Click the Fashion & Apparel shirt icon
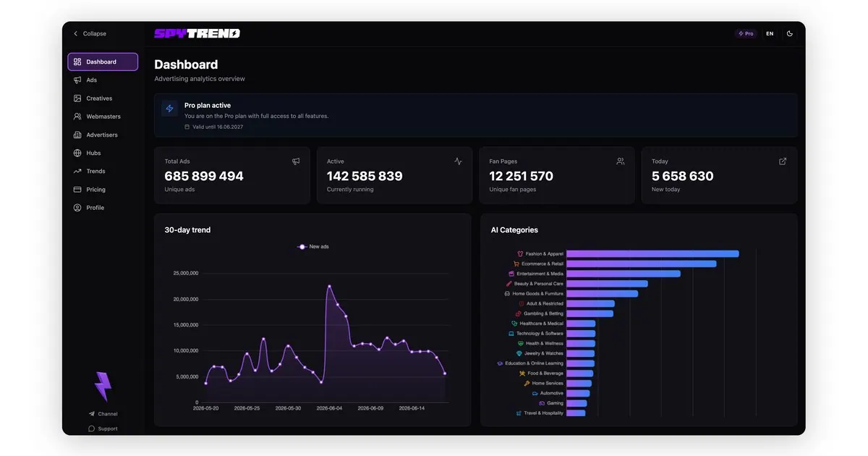 pyautogui.click(x=520, y=254)
